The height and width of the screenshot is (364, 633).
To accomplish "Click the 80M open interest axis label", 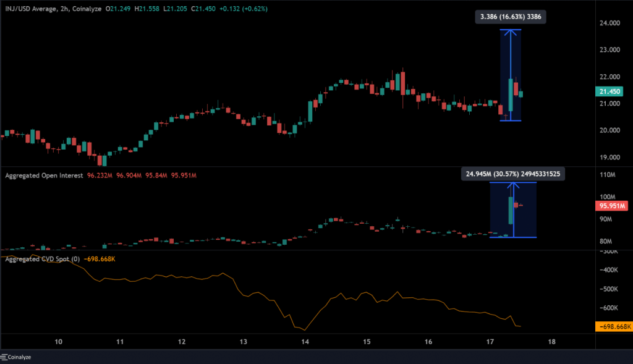I will pos(606,241).
